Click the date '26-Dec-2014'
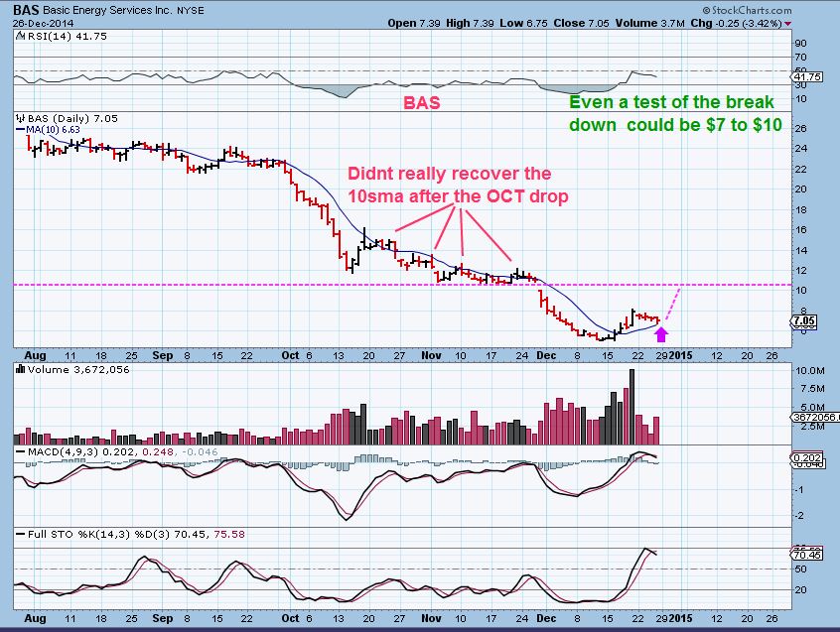 44,24
